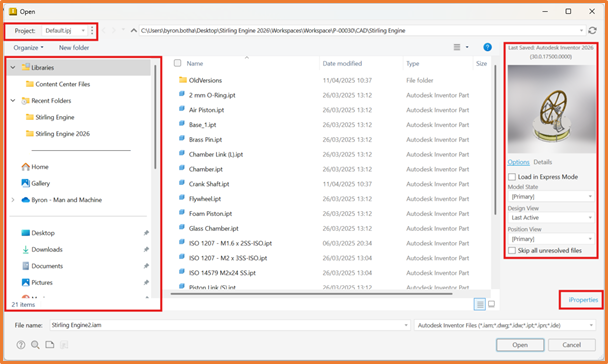Open the Desktop quick access location

tap(43, 233)
